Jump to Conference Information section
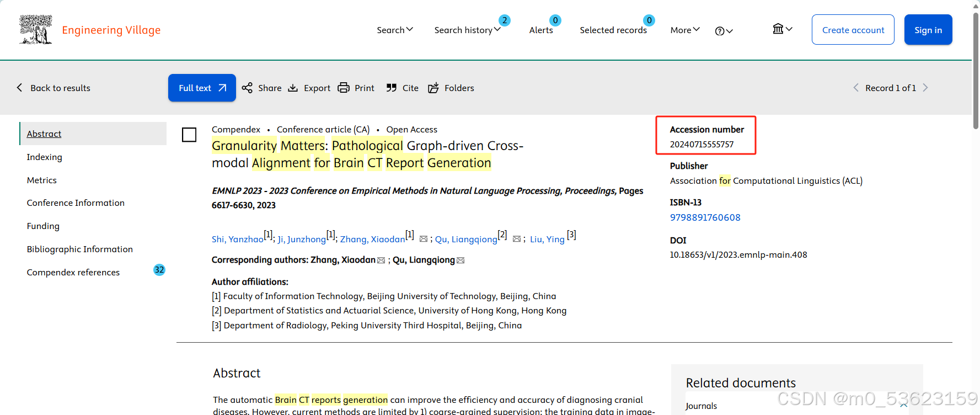 coord(76,203)
